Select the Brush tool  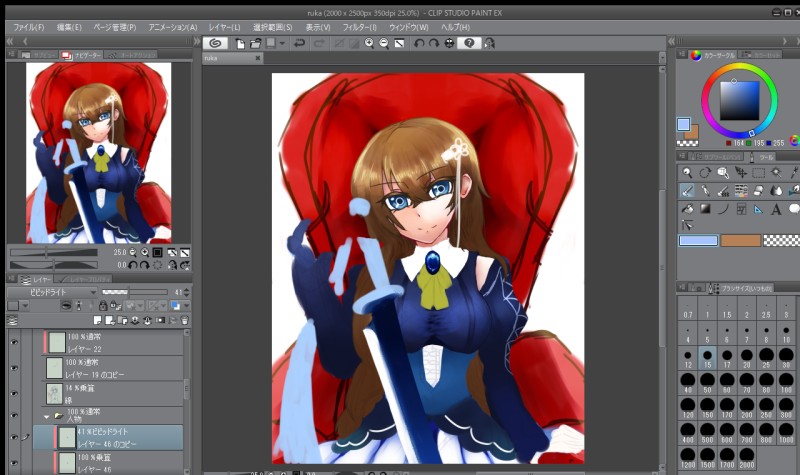coord(723,191)
